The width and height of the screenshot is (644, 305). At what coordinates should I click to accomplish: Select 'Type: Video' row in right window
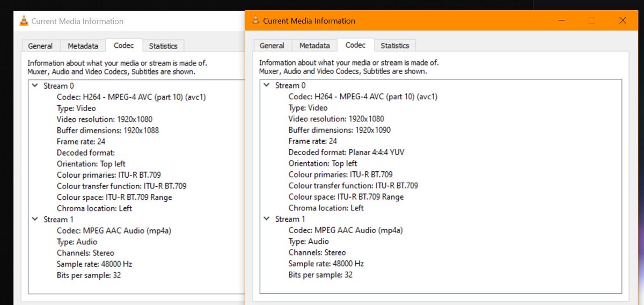tap(308, 108)
